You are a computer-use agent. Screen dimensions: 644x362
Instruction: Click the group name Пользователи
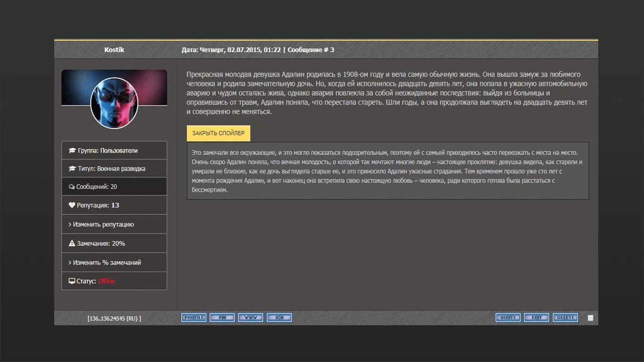pyautogui.click(x=119, y=151)
